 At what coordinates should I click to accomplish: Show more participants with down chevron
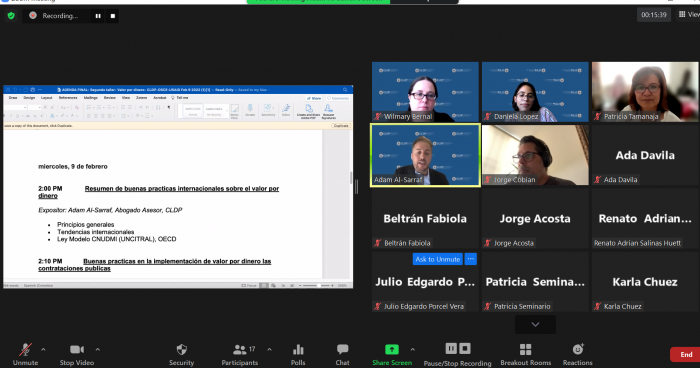535,324
